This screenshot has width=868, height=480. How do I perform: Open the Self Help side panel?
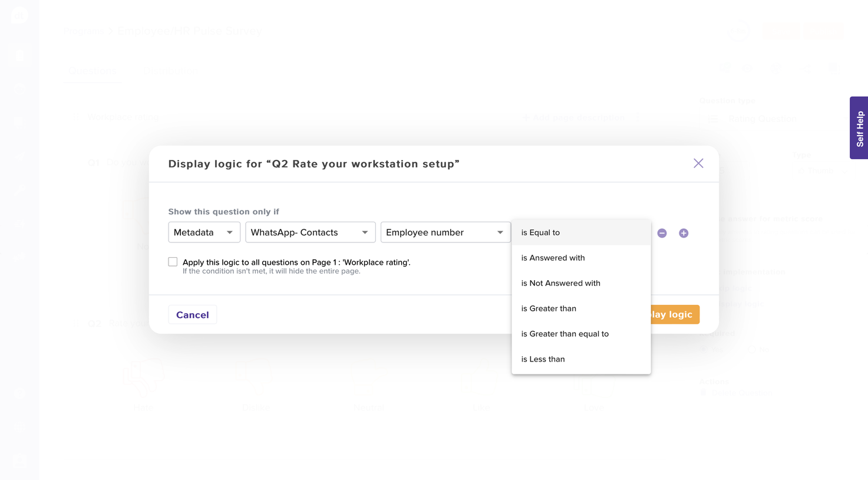pyautogui.click(x=859, y=128)
